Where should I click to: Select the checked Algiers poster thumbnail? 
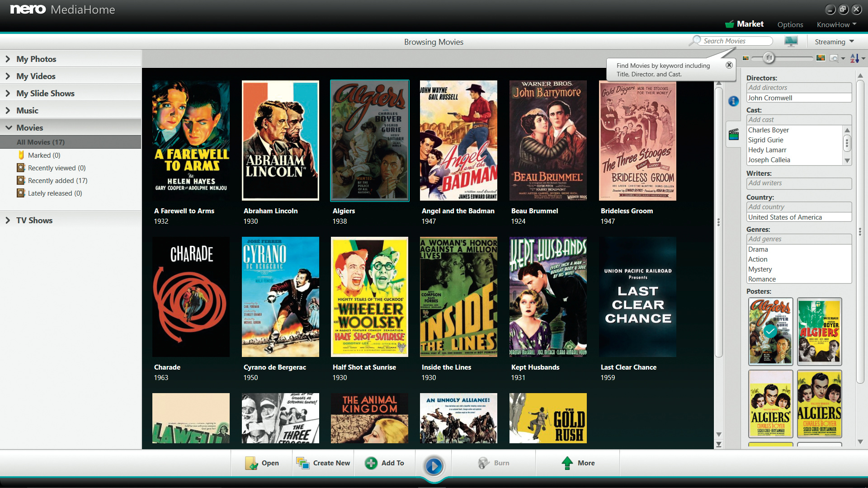click(x=770, y=331)
